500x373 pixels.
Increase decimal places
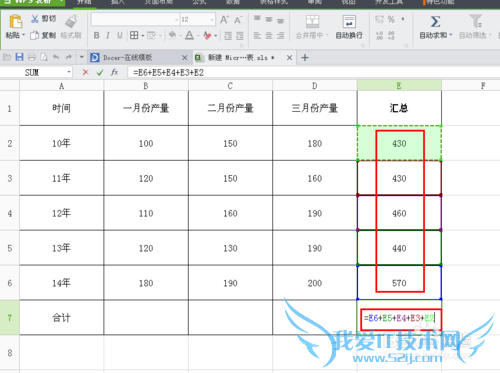(x=379, y=35)
